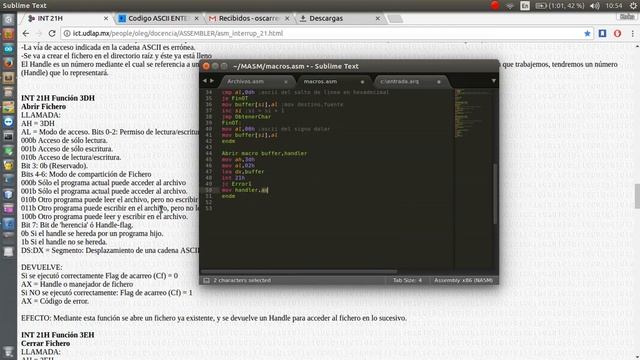The width and height of the screenshot is (640, 360).
Task: Close the Descargas browser tab
Action: pyautogui.click(x=378, y=18)
